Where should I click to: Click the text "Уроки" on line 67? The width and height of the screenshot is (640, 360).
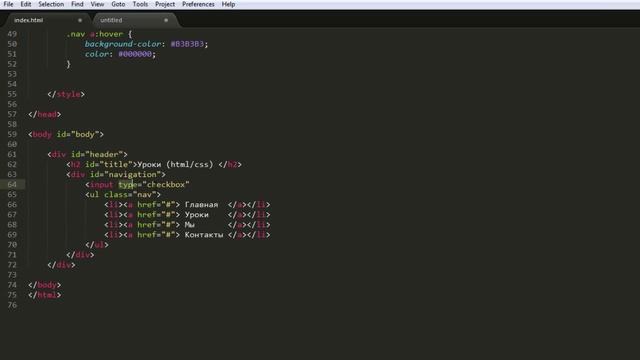click(x=196, y=215)
